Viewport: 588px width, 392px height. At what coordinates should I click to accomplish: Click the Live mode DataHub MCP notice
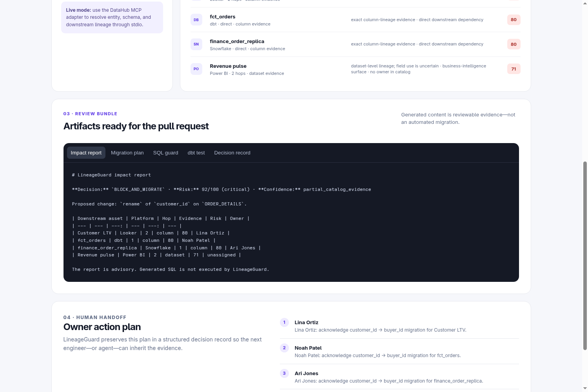(x=112, y=17)
